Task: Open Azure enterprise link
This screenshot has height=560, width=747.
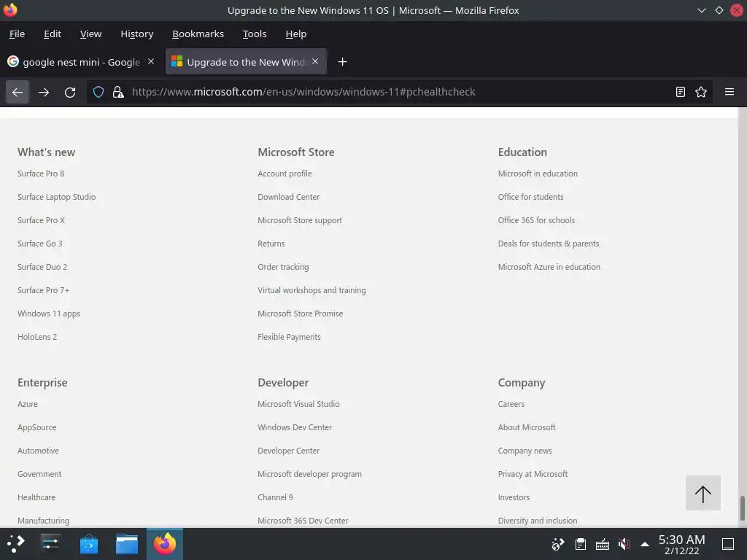Action: pyautogui.click(x=28, y=404)
